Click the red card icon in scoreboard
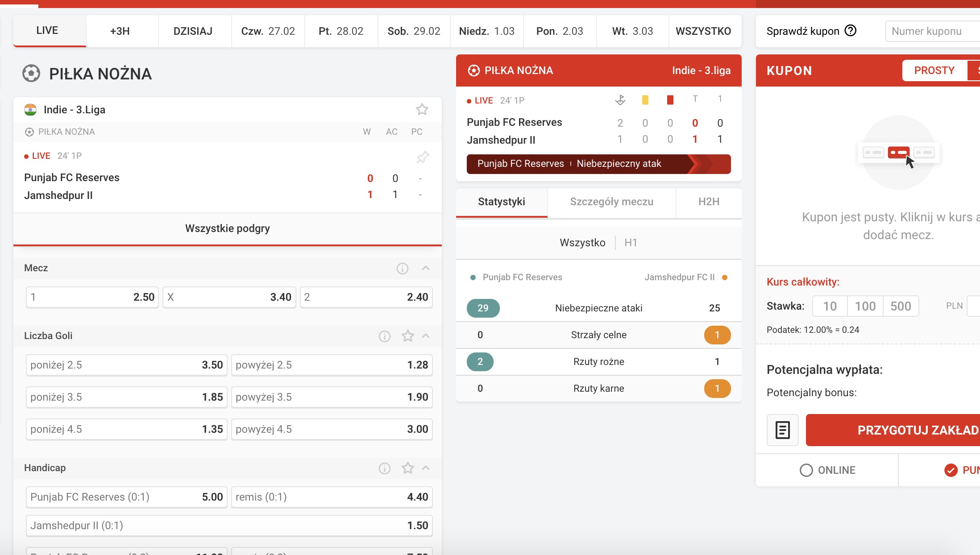Screen dimensions: 980x555 670,100
